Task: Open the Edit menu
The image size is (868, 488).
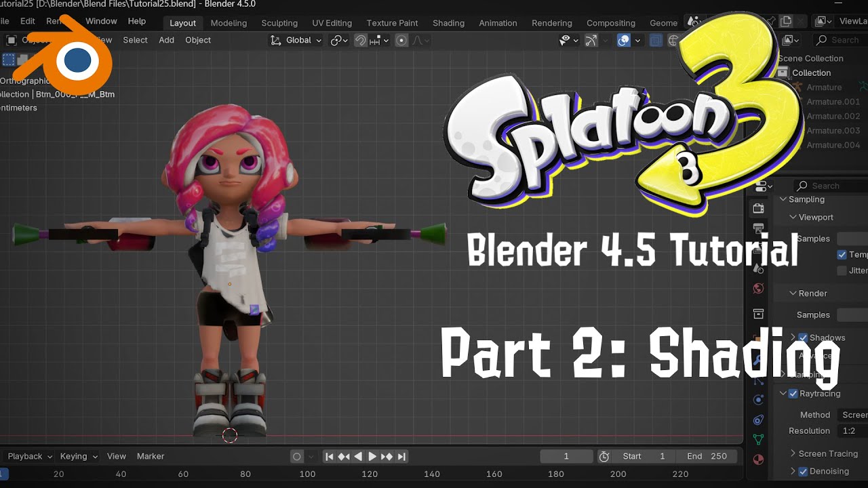Action: tap(27, 21)
